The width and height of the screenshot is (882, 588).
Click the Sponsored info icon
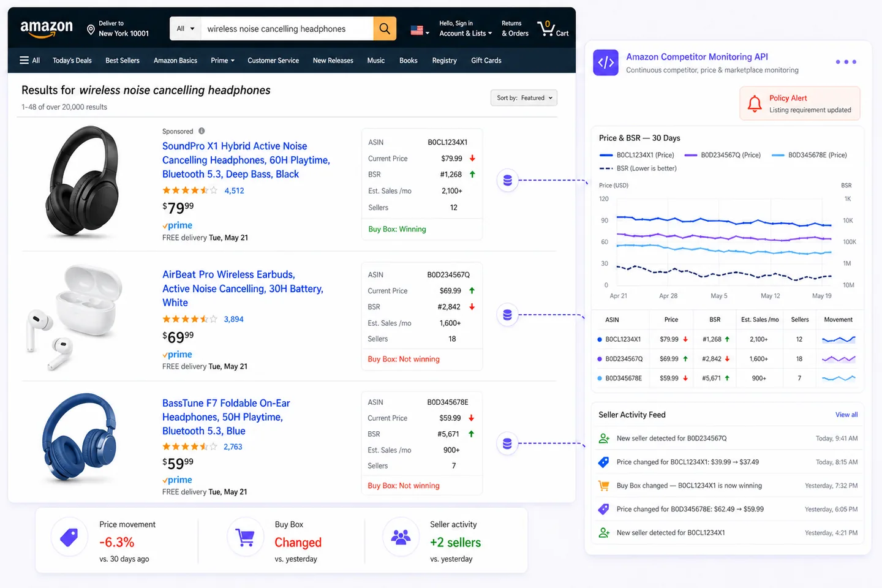[x=202, y=131]
